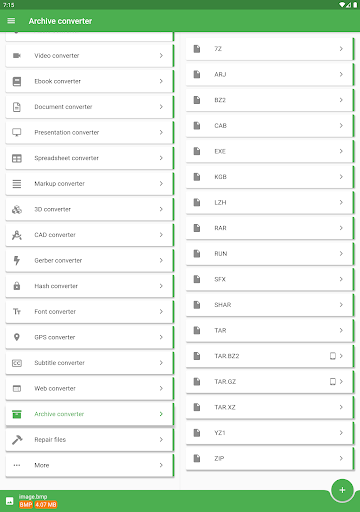Tap the Repair files hammer icon

tap(17, 440)
